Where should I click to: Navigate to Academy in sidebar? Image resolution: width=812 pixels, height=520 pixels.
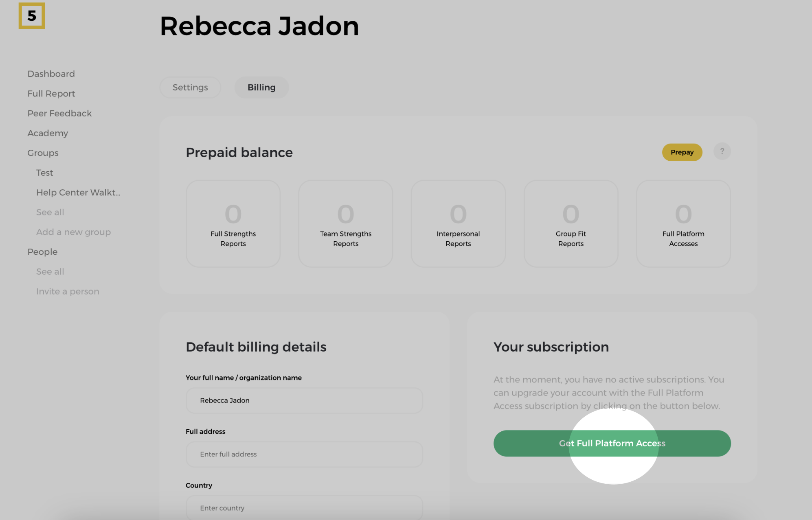click(48, 133)
